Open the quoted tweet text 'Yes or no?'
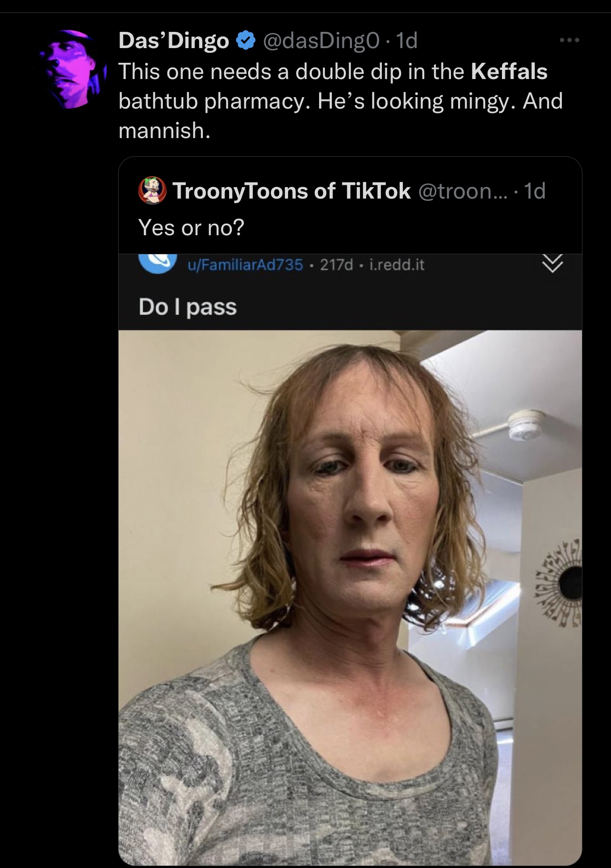Screen dimensions: 611x868 (x=191, y=228)
